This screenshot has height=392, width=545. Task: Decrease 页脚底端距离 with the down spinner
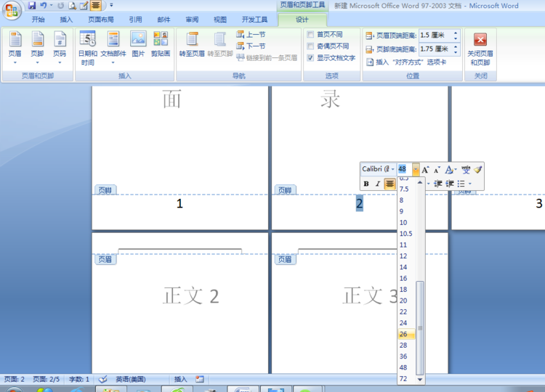(456, 52)
